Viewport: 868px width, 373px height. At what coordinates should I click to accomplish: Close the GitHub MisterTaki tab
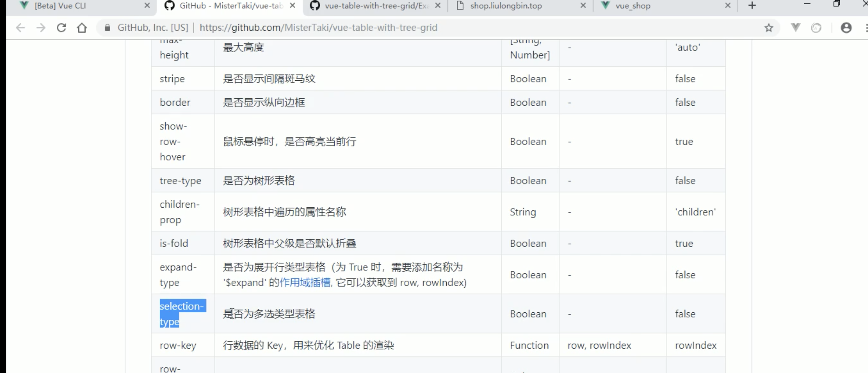(x=292, y=6)
